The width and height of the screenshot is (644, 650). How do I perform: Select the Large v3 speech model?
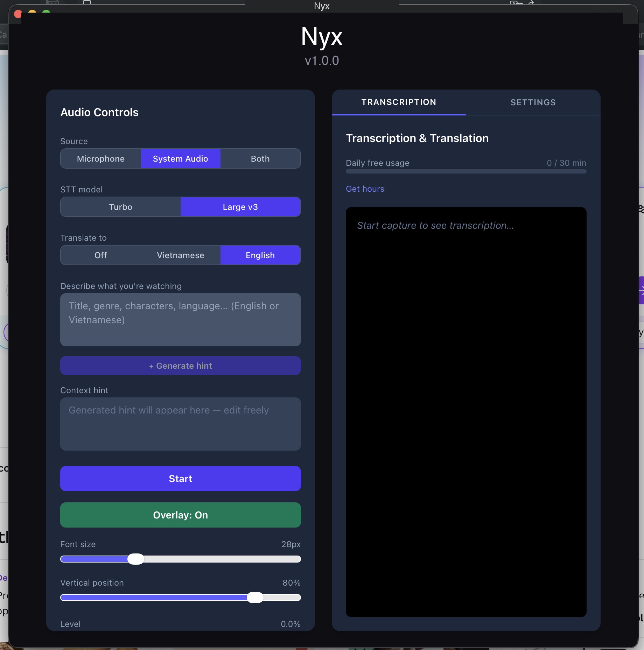240,207
